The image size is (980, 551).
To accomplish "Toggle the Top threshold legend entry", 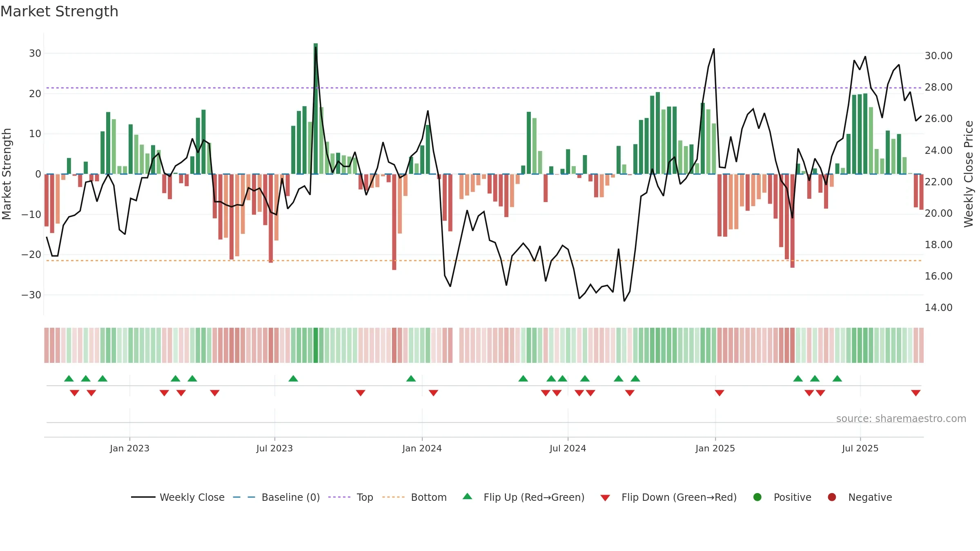I will [351, 497].
